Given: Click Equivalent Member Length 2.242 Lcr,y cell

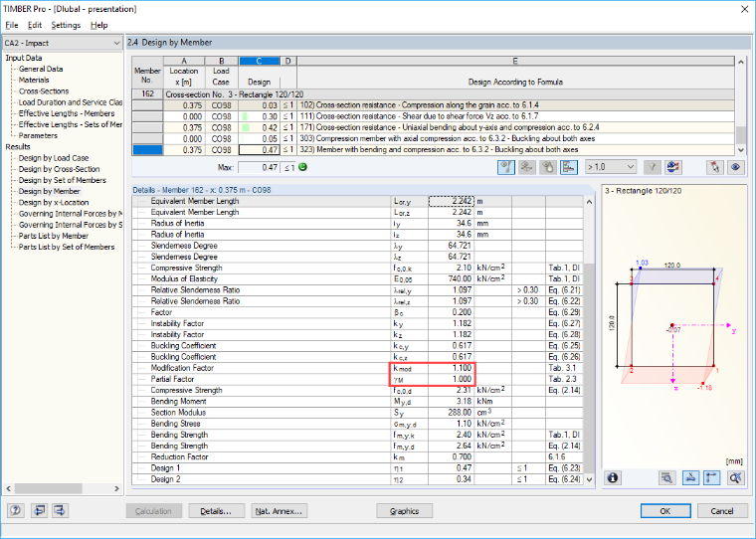Looking at the screenshot, I should tap(452, 201).
